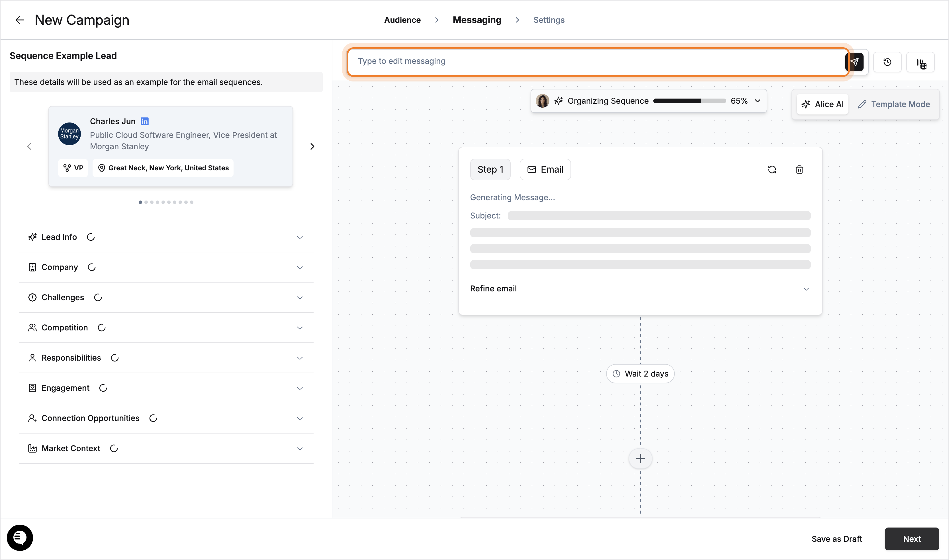Expand the Company section

click(300, 267)
